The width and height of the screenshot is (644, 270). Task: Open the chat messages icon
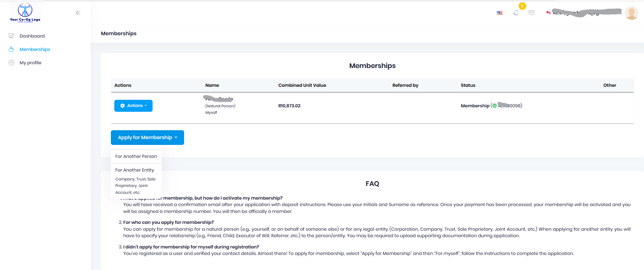pyautogui.click(x=531, y=13)
